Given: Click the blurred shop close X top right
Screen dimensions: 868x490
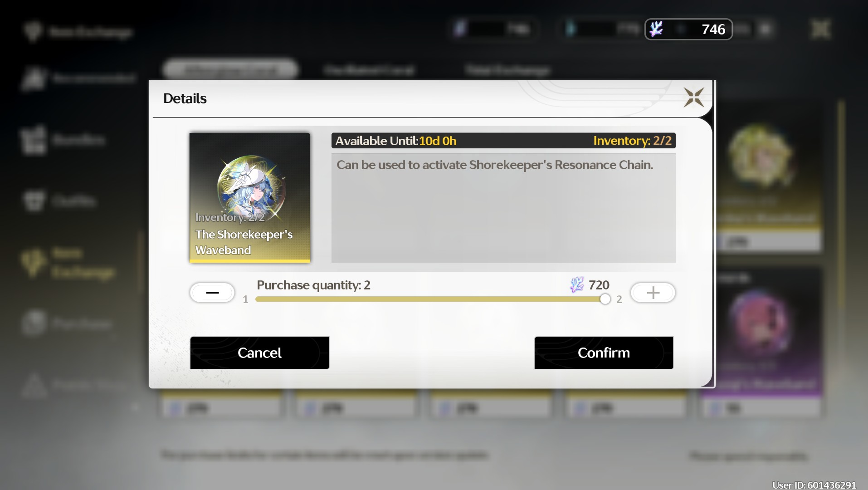Looking at the screenshot, I should pyautogui.click(x=820, y=29).
